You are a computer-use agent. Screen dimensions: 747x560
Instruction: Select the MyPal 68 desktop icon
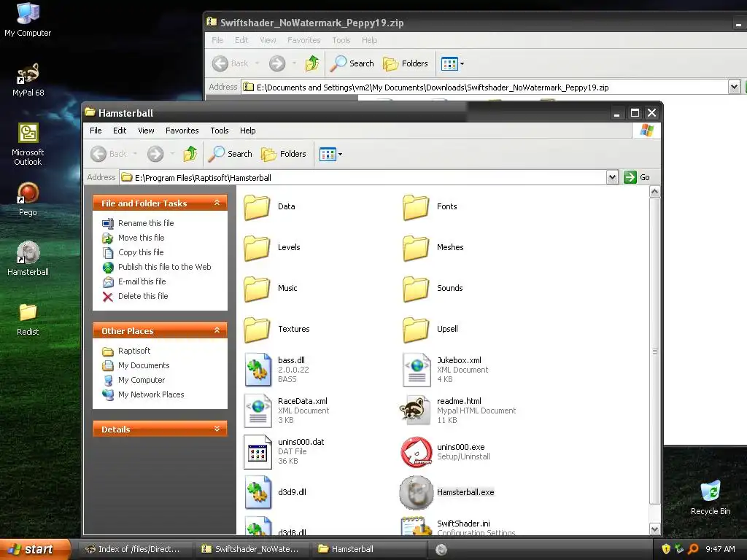click(x=28, y=80)
